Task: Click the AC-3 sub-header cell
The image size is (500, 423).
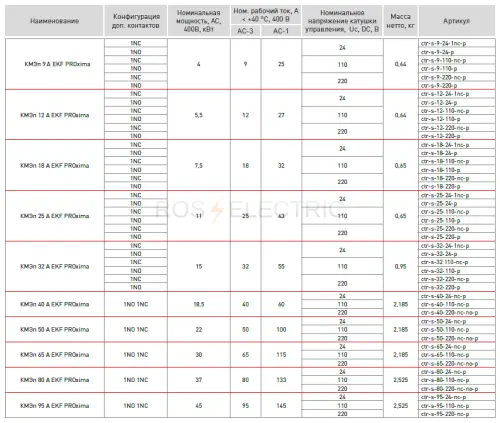Action: 245,31
